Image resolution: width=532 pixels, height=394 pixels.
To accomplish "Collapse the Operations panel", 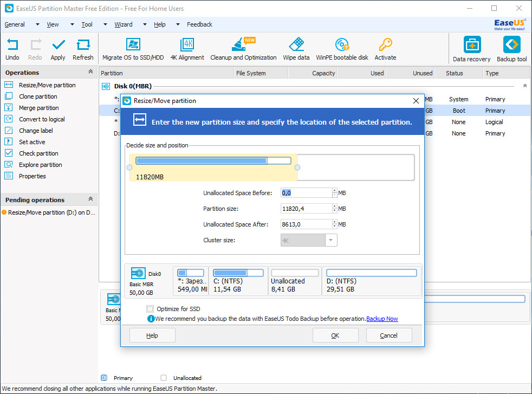I will click(90, 72).
